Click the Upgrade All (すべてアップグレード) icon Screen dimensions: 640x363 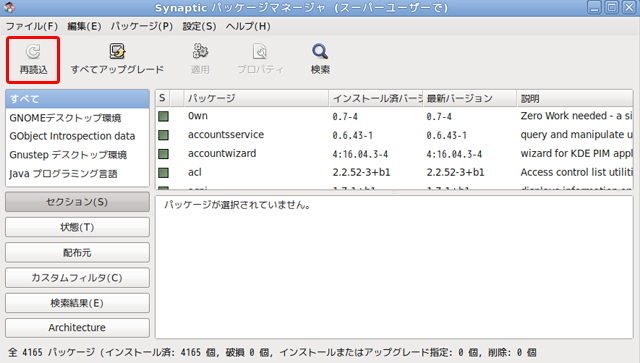click(117, 51)
